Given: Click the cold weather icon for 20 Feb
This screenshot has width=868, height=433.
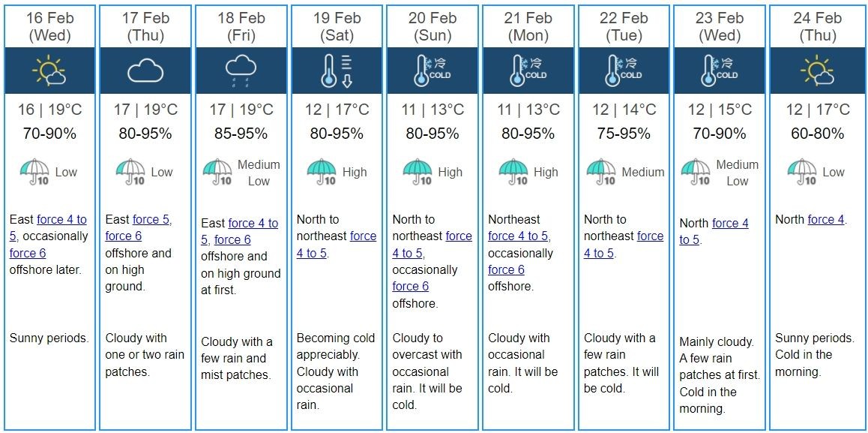Looking at the screenshot, I should point(433,71).
